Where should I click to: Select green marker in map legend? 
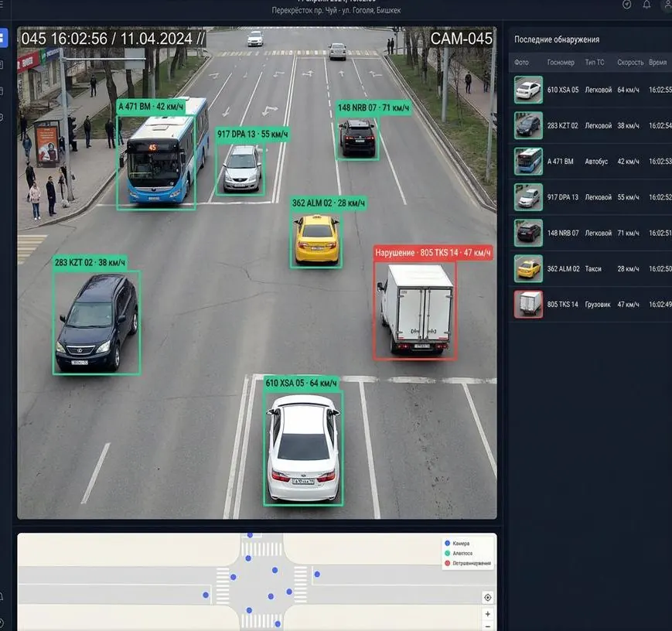click(x=448, y=554)
